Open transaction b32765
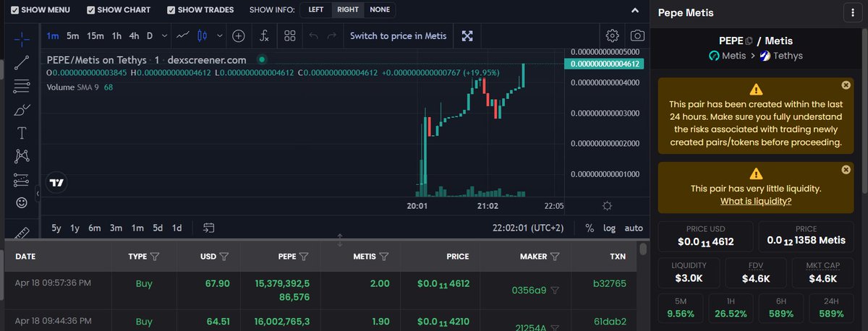Screen dimensions: 868x331 [608, 284]
